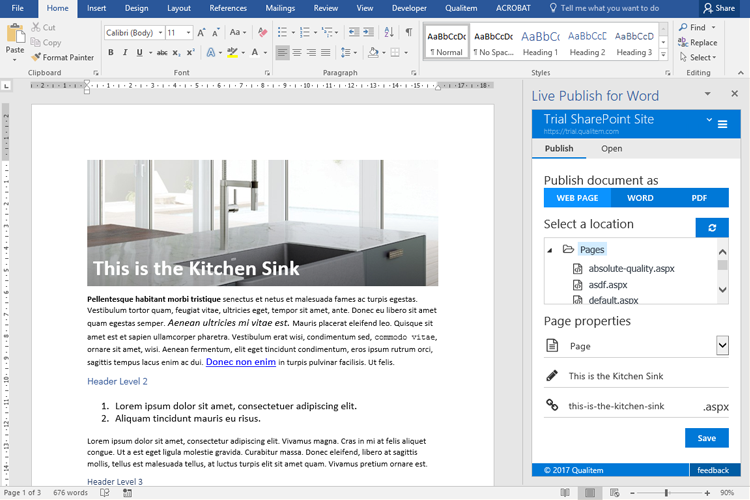Zoom in with the plus button
This screenshot has width=750, height=500.
(x=707, y=492)
